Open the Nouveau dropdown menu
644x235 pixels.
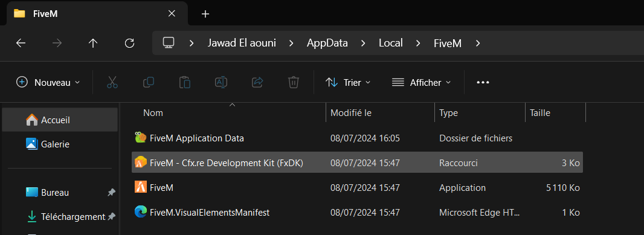click(x=48, y=82)
